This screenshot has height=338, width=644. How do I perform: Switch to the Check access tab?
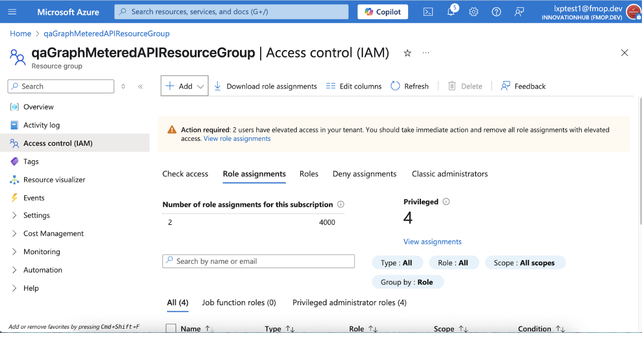[185, 174]
